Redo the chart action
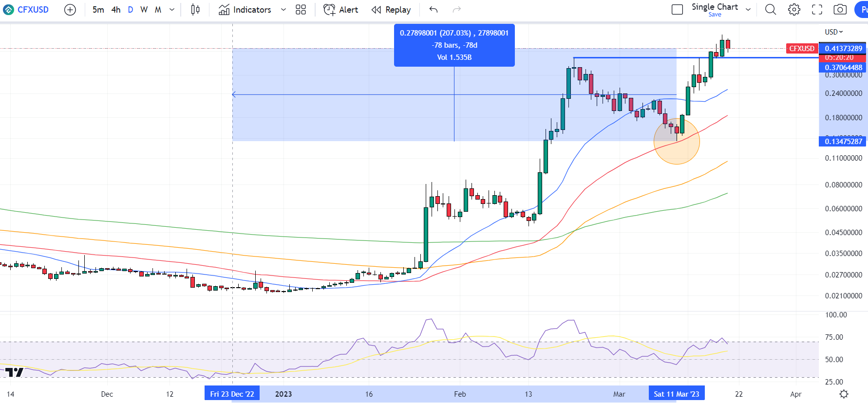Image resolution: width=868 pixels, height=403 pixels. click(456, 10)
